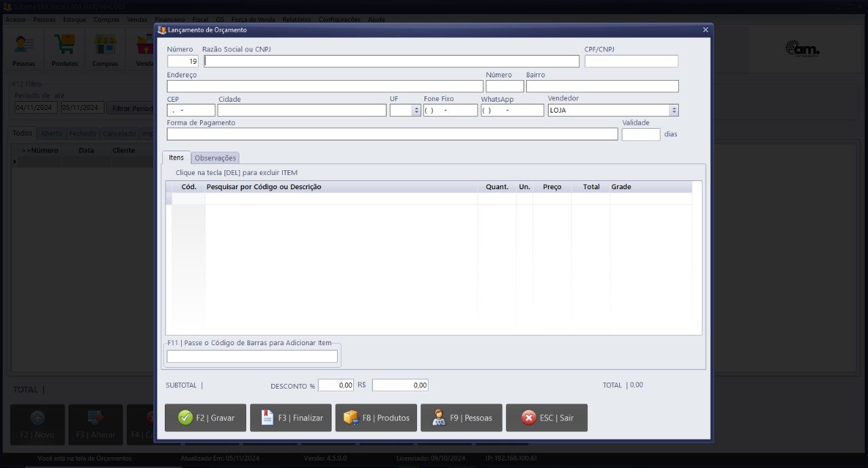Click the Validade days field
Screen dimensions: 868x468
(640, 134)
